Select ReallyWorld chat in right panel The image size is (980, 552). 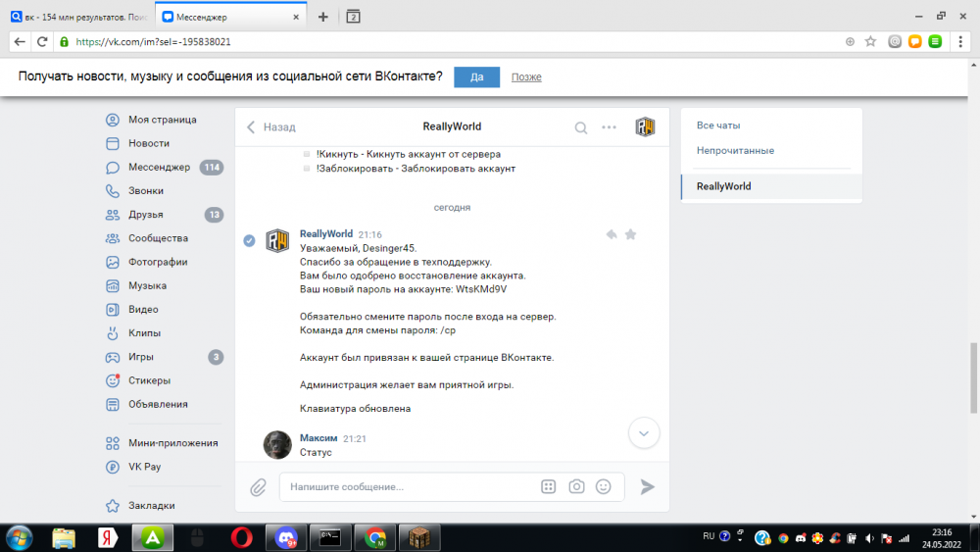(x=771, y=186)
